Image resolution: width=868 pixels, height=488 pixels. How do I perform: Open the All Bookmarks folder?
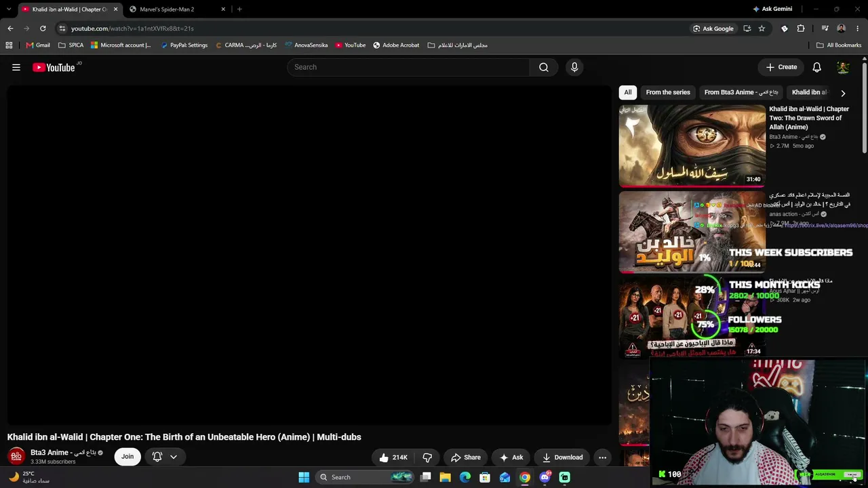(839, 45)
